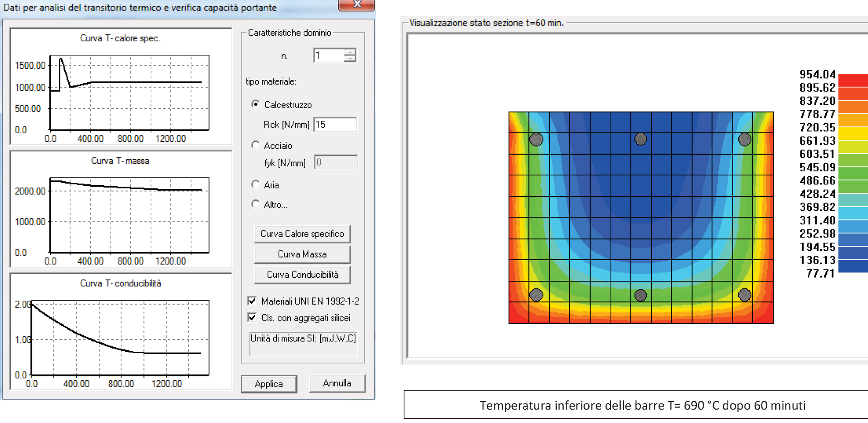868x423 pixels.
Task: Click the 311.40 legend color swatch
Action: coord(853,226)
